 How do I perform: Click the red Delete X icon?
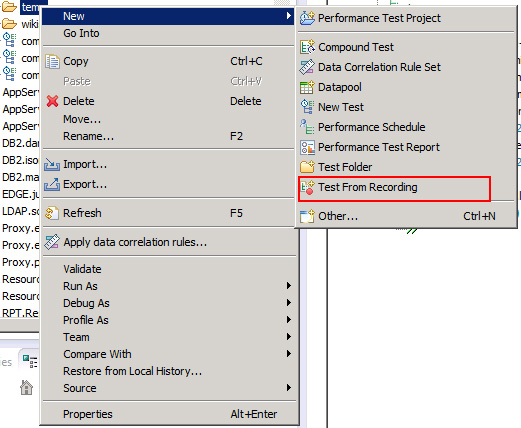(x=52, y=101)
